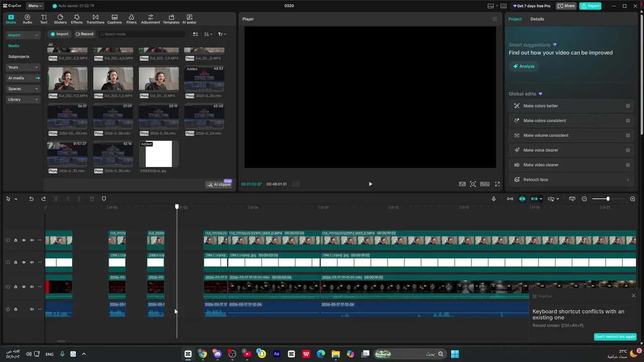Open the Audio tab in top toolbar
Screen dimensions: 644x362
[x=27, y=19]
